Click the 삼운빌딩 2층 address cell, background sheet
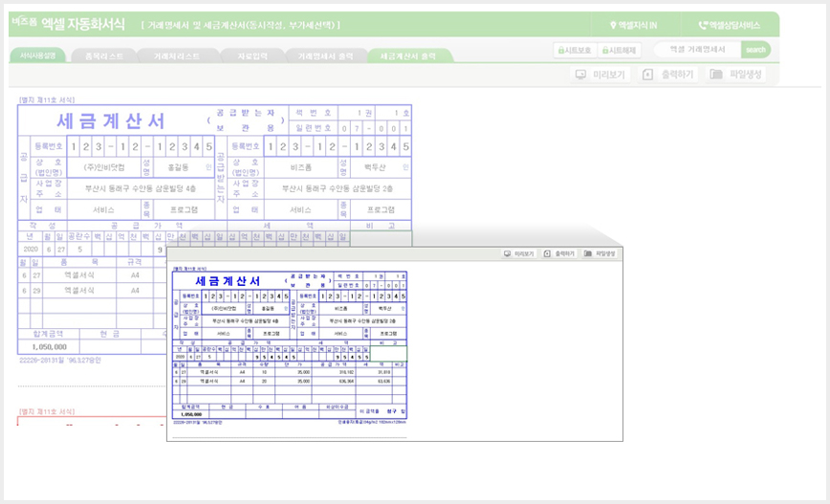Image resolution: width=830 pixels, height=504 pixels. click(338, 188)
